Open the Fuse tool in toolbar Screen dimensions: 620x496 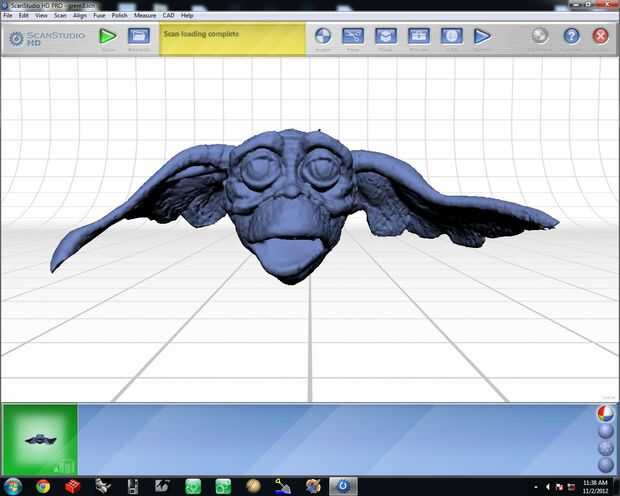click(386, 36)
